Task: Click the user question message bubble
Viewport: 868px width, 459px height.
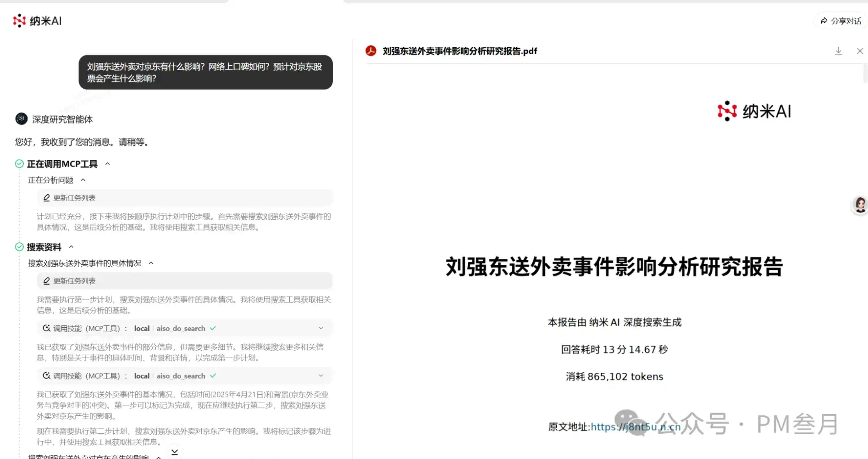Action: coord(205,73)
